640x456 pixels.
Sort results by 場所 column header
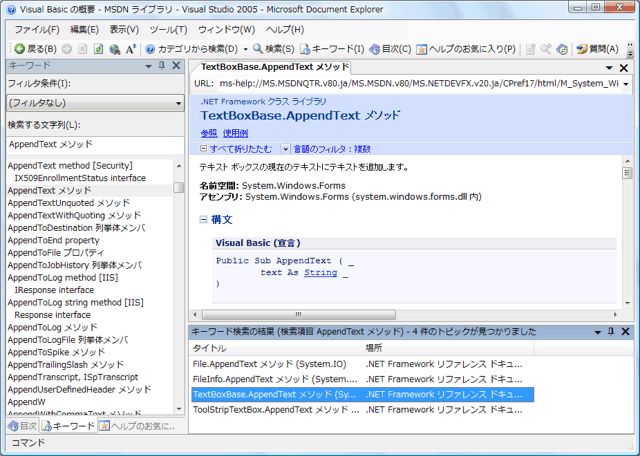point(448,348)
